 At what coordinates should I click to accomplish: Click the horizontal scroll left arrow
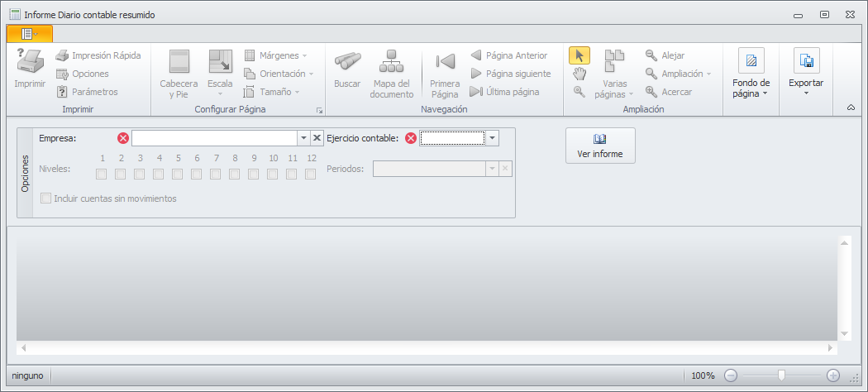point(23,347)
